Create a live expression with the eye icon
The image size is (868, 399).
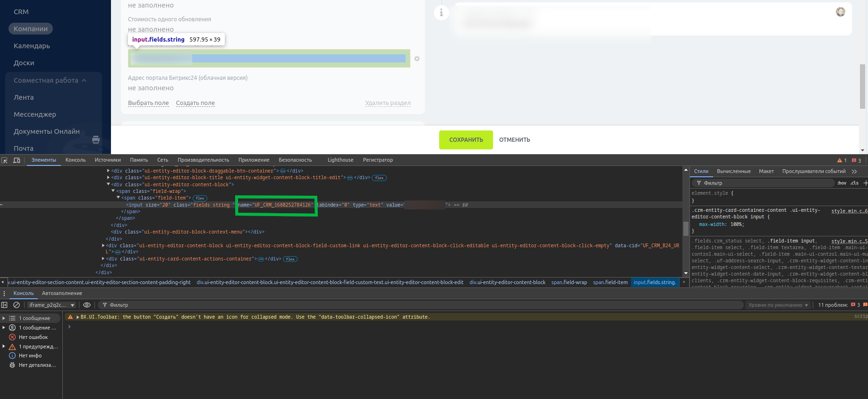tap(87, 305)
